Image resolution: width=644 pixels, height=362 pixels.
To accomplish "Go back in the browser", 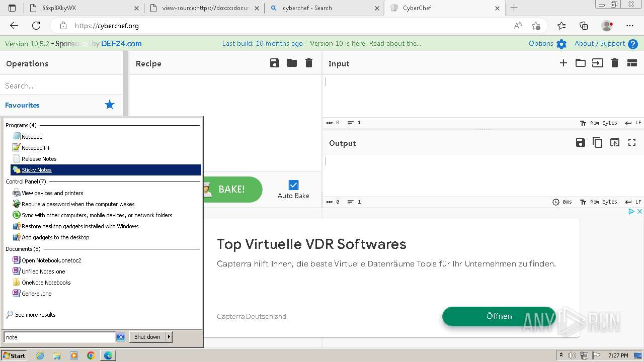I will pos(14,26).
